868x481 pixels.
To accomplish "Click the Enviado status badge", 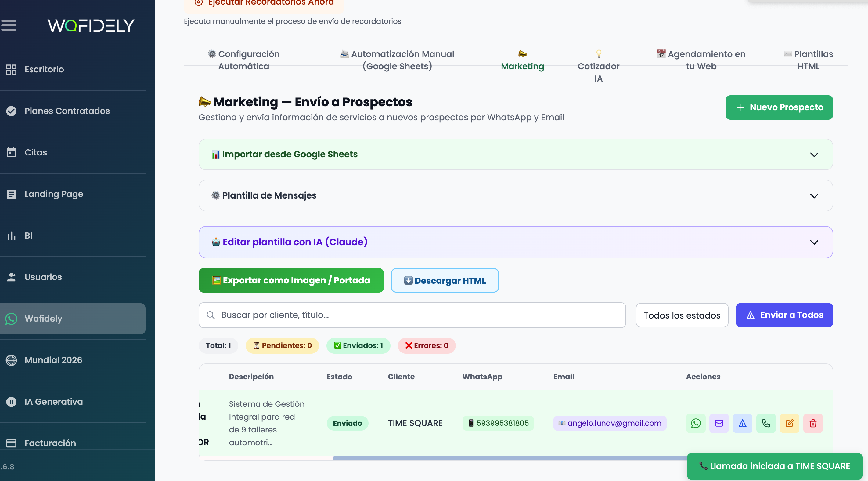I will [348, 423].
